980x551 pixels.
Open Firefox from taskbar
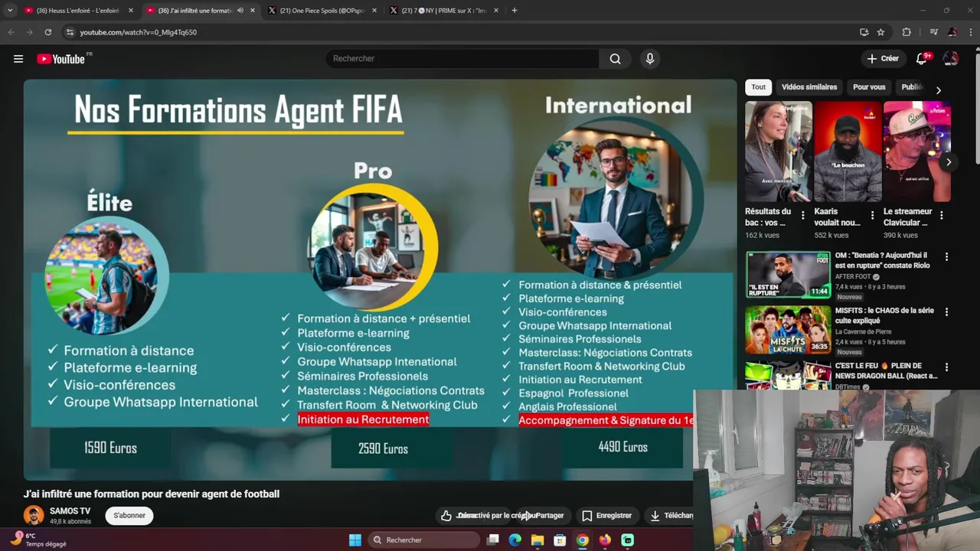tap(605, 540)
